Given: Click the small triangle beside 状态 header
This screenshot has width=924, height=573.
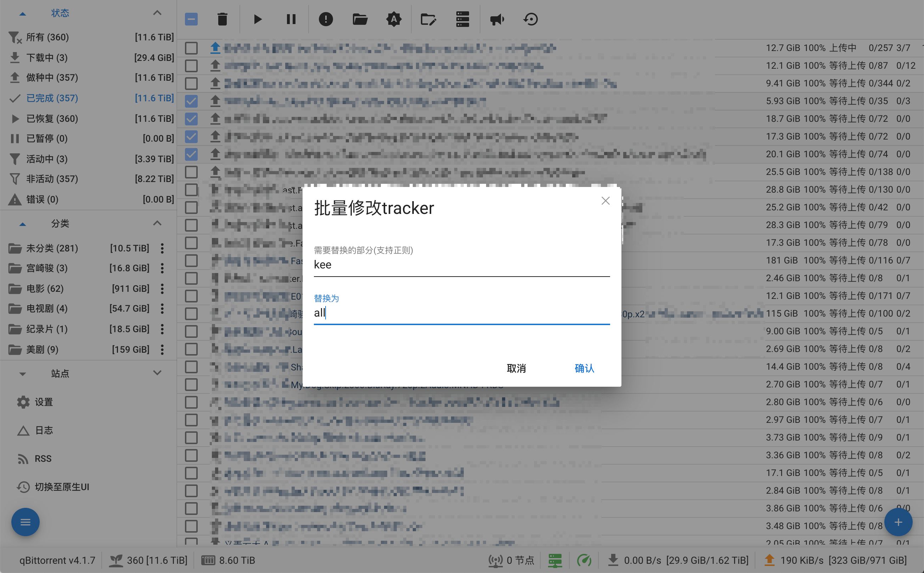Looking at the screenshot, I should pos(23,14).
